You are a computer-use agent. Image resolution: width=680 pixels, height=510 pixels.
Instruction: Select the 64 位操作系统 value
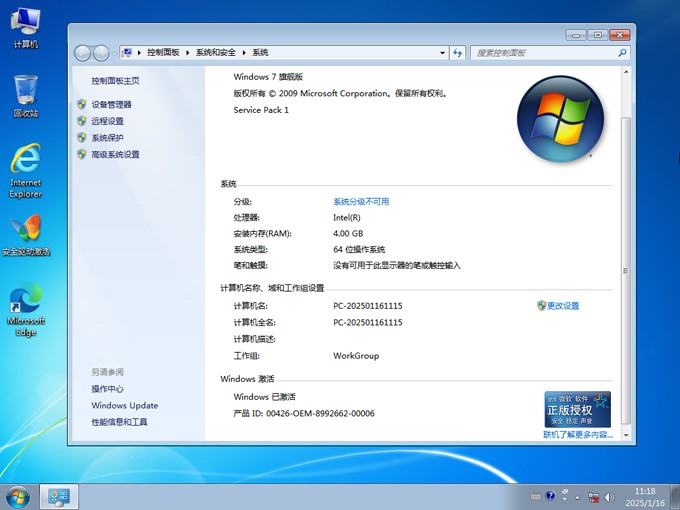(x=359, y=249)
